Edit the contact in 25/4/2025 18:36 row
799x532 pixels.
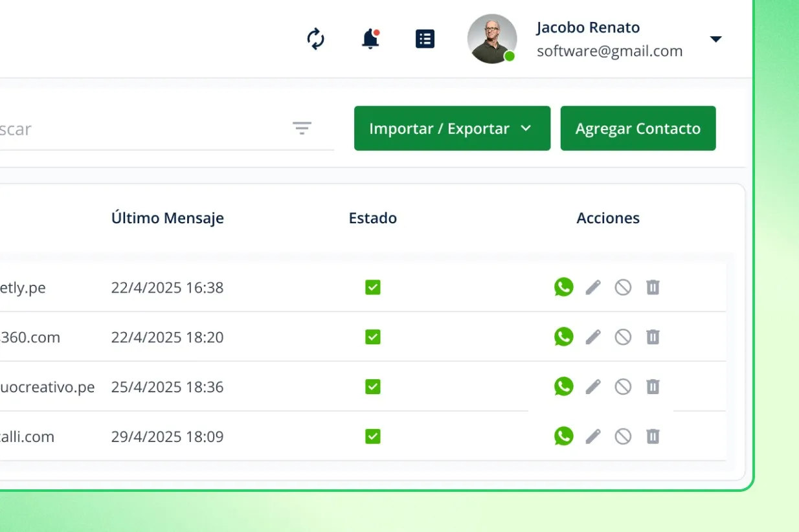[593, 387]
